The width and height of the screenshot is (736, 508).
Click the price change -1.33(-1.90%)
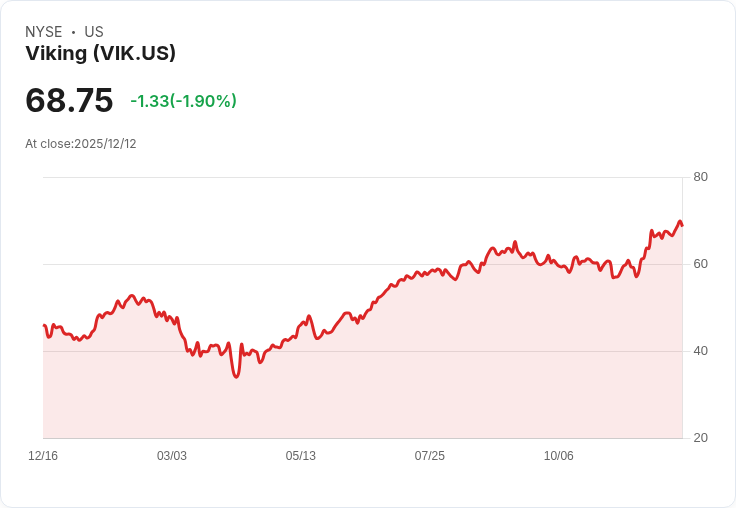coord(184,101)
